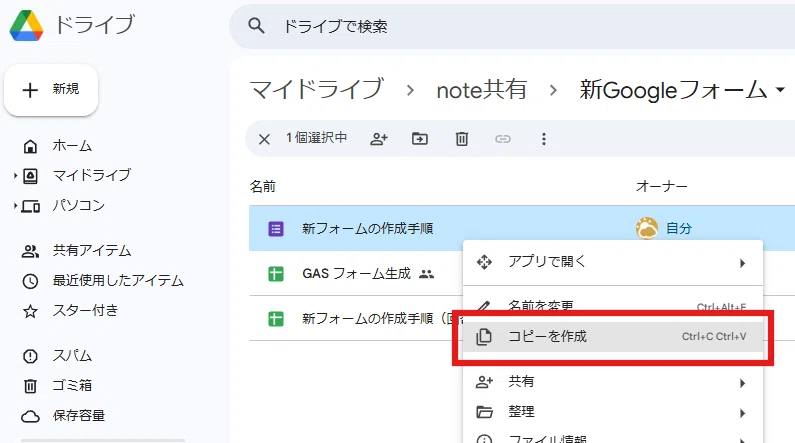
Task: Clear selection with the X icon
Action: click(x=264, y=139)
